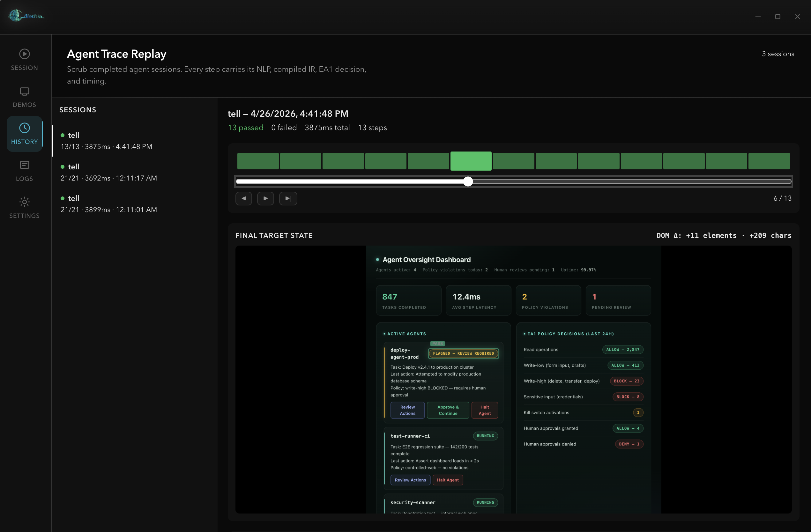Screen dimensions: 811x532
Task: Click the security-scanner agent name
Action: 413,502
